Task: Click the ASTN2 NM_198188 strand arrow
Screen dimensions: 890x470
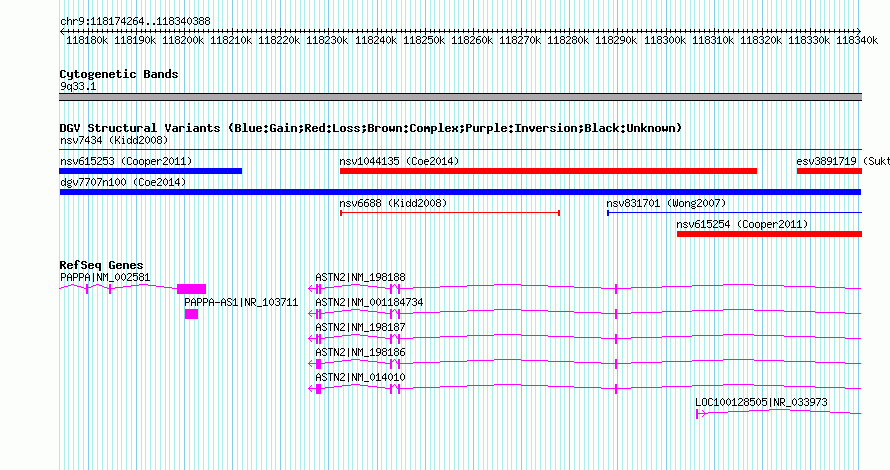Action: coord(311,289)
